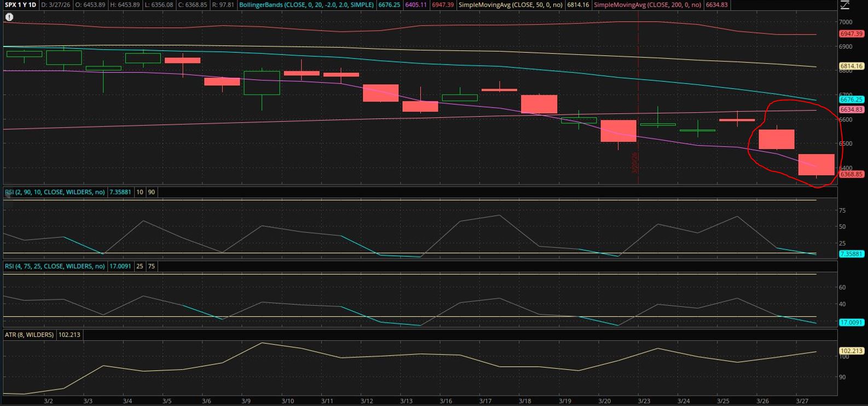Click the 3/16 date on time axis
This screenshot has height=406, width=868.
446,401
